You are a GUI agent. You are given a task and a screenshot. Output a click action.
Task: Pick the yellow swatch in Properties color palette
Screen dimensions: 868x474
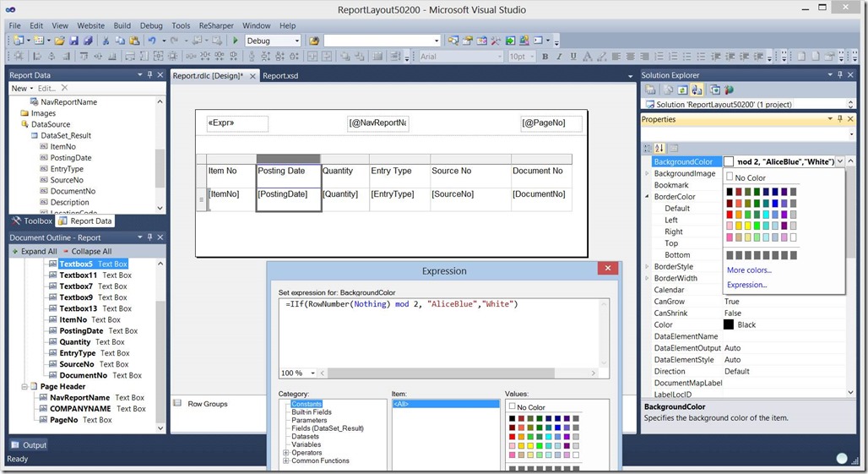tap(748, 226)
